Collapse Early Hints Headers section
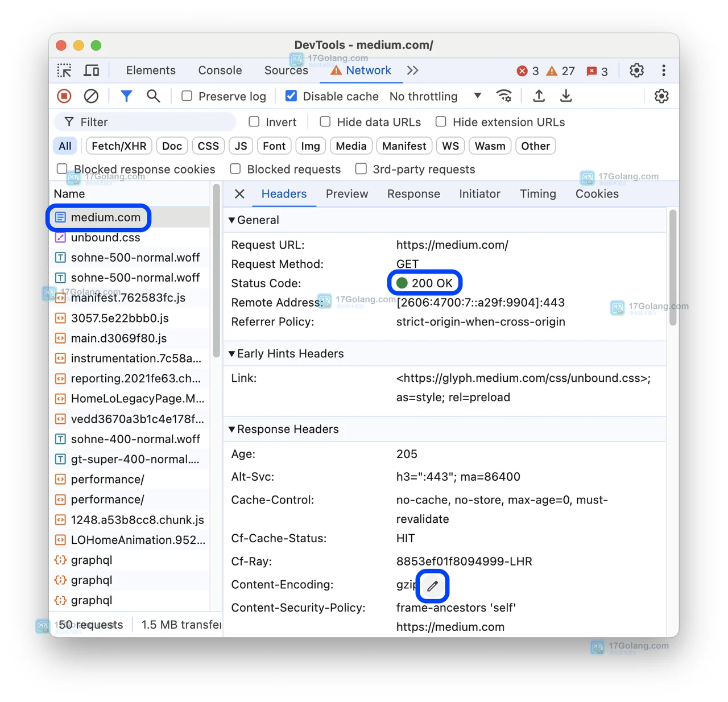This screenshot has height=702, width=728. 231,354
